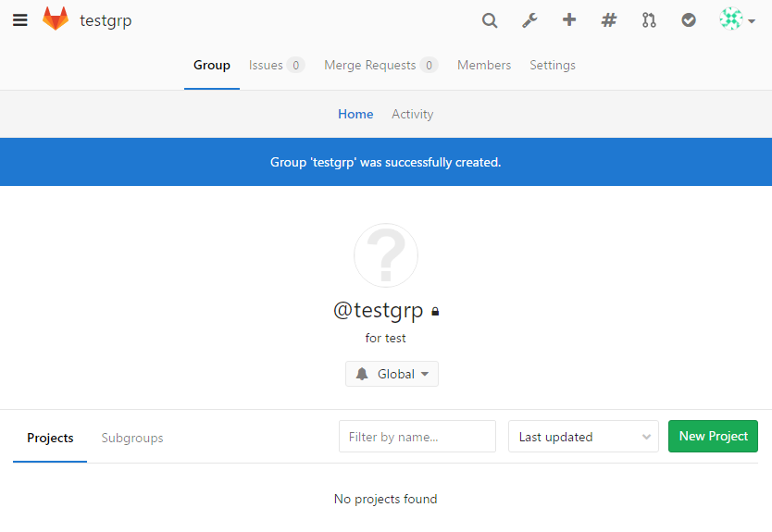Open merge requests icon in header
The height and width of the screenshot is (532, 772).
[649, 20]
